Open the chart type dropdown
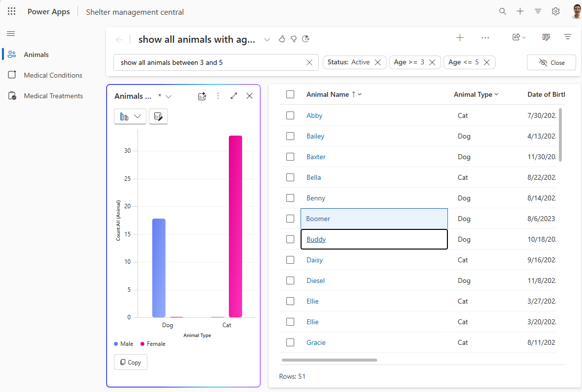 130,116
